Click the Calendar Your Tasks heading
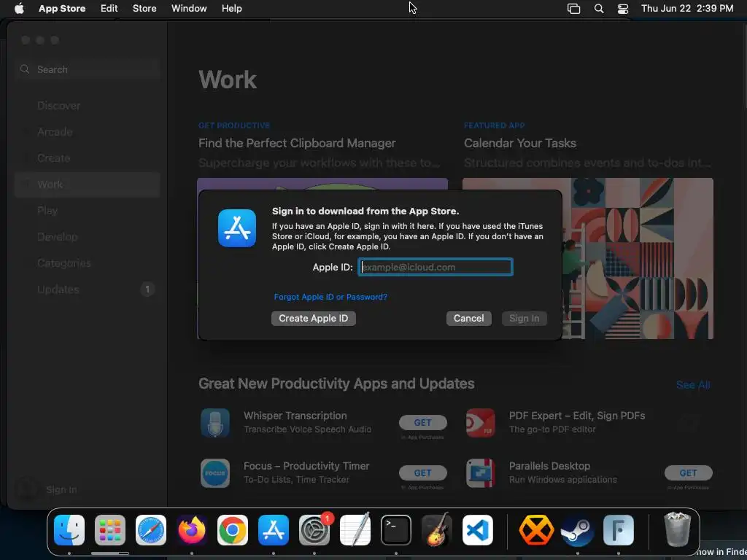This screenshot has height=560, width=747. (519, 144)
